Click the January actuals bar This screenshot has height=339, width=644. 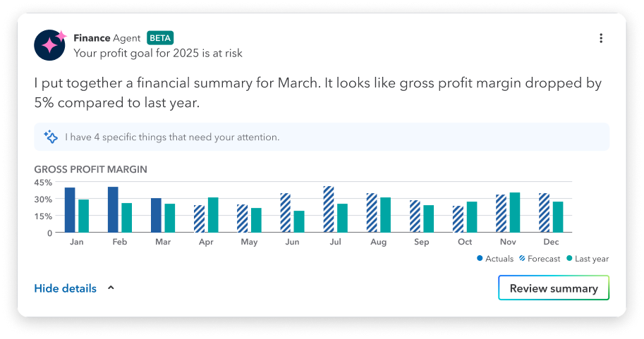(70, 210)
